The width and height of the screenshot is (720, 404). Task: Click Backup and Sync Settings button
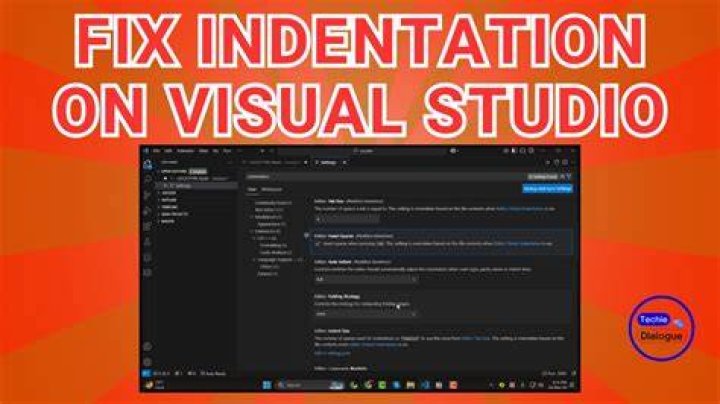(548, 189)
